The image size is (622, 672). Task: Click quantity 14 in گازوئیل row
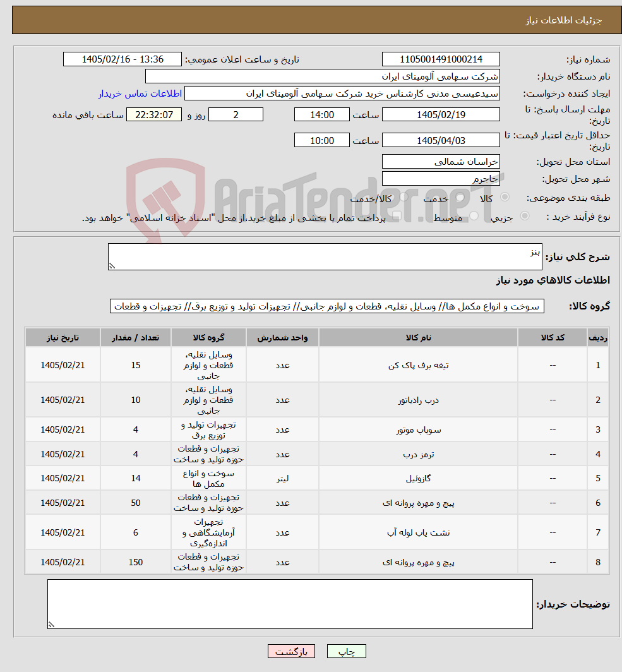(135, 478)
